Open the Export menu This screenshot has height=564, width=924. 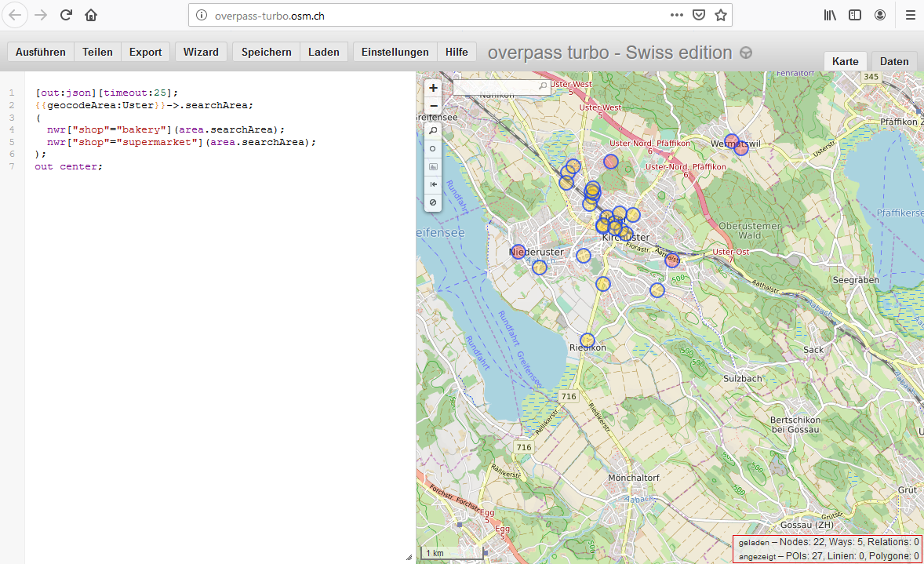145,52
